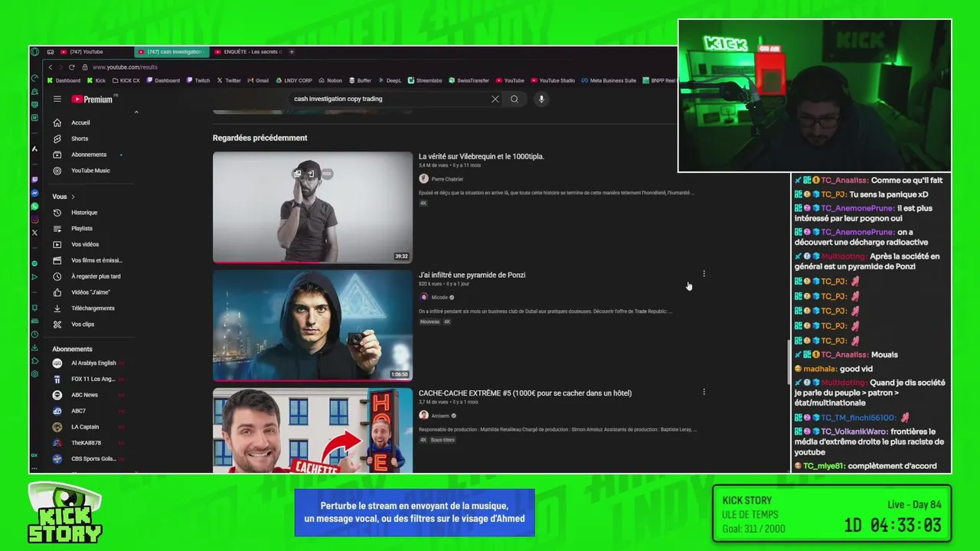Open Playlists in the sidebar
Image resolution: width=980 pixels, height=551 pixels.
pos(82,228)
